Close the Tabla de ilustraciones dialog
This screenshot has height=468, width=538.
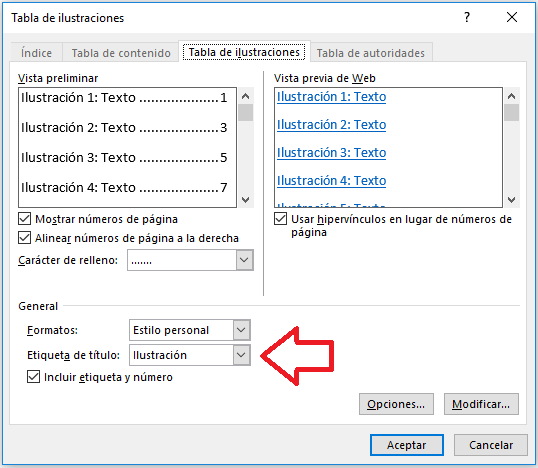click(x=512, y=17)
